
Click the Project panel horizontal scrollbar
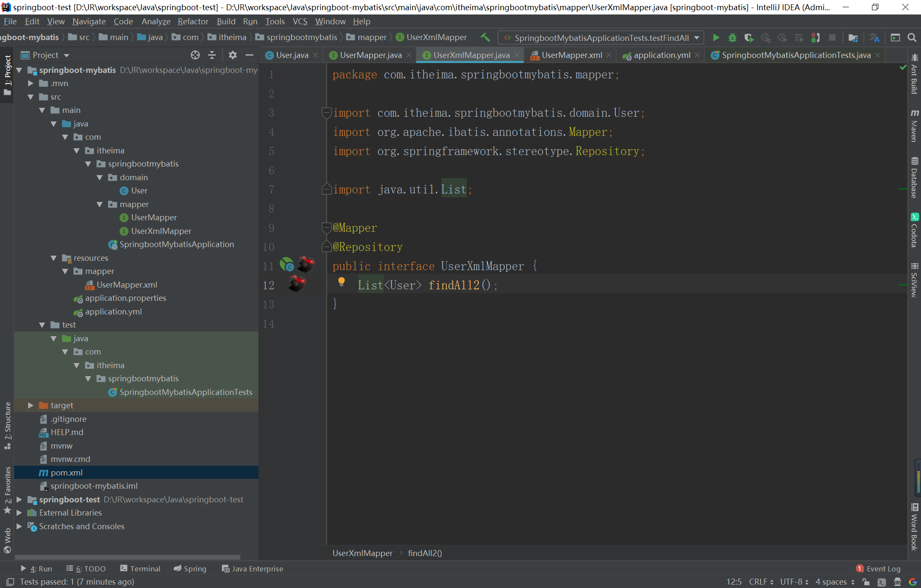pyautogui.click(x=127, y=557)
